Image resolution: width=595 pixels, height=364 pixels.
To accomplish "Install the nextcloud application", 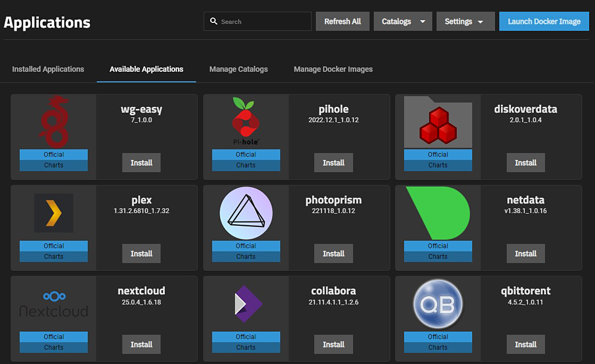I will (x=141, y=344).
